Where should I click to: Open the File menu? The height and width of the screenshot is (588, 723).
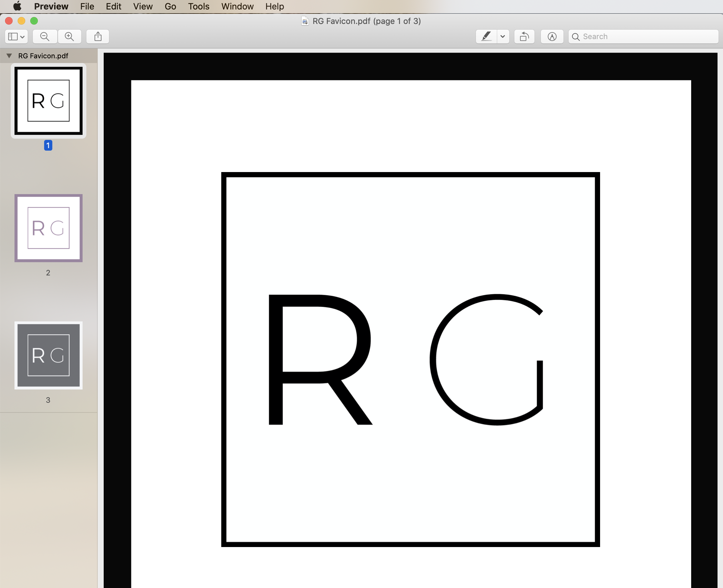click(x=87, y=6)
